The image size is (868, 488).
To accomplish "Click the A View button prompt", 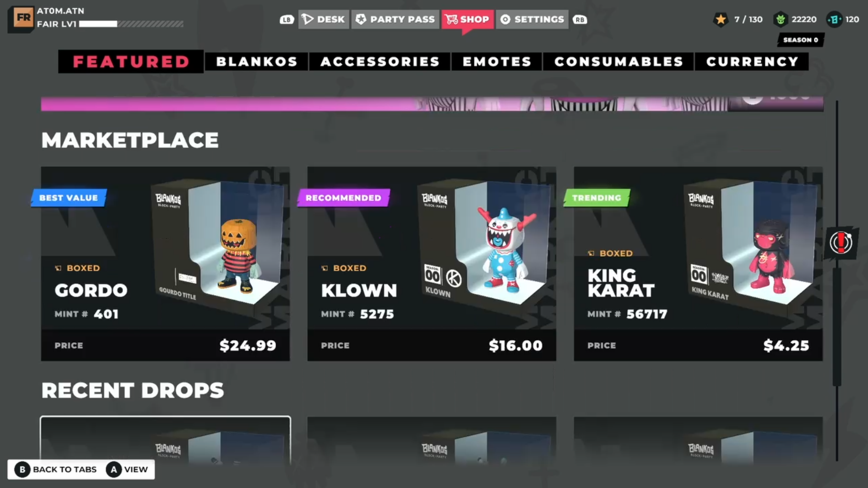I will point(128,469).
